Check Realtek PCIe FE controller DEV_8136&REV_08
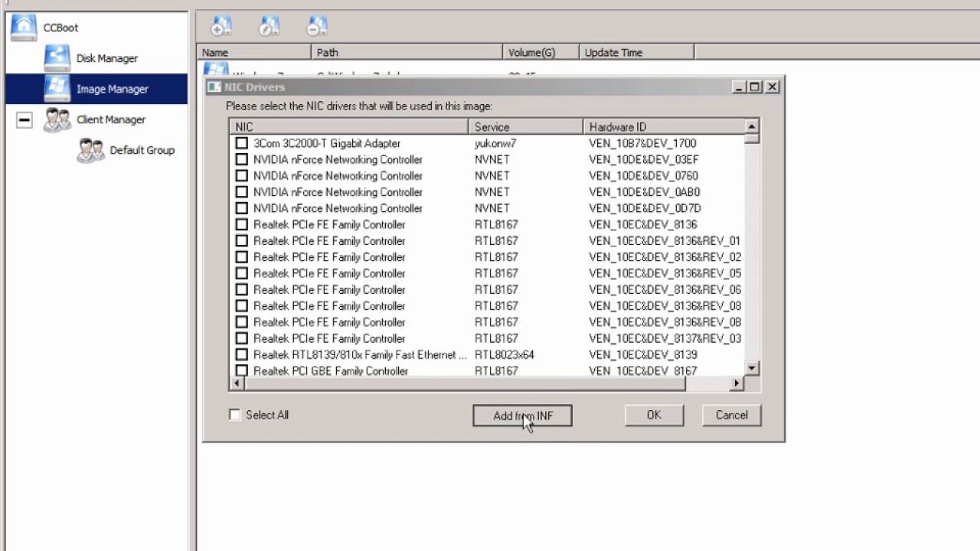This screenshot has width=980, height=551. (242, 305)
